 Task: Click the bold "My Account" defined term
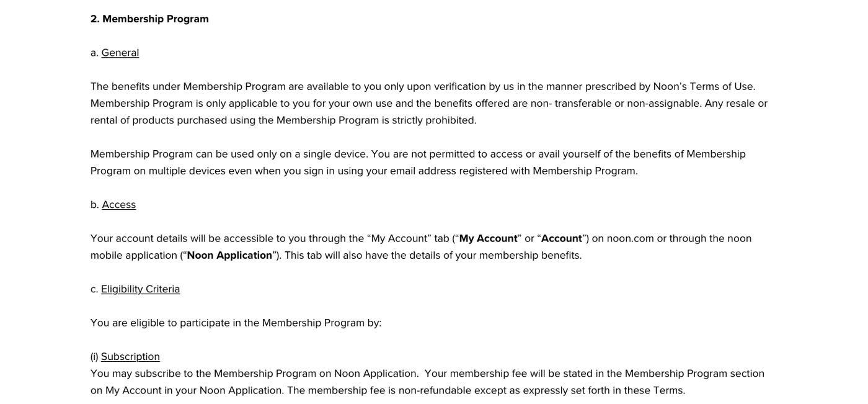[488, 238]
